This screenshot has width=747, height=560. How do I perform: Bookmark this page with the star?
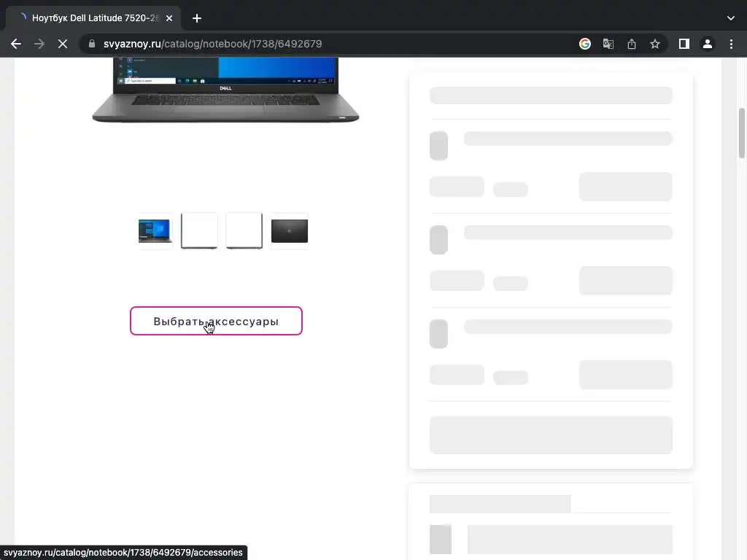click(655, 44)
